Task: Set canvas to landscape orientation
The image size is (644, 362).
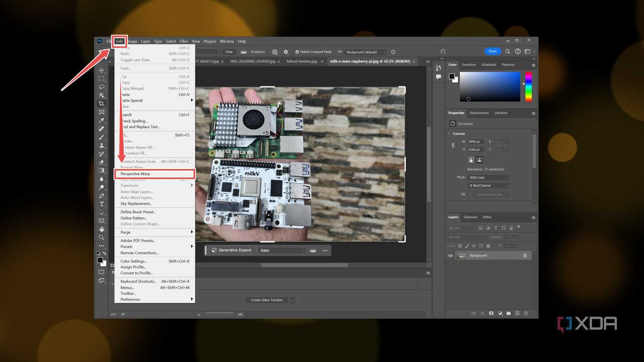Action: pyautogui.click(x=480, y=160)
